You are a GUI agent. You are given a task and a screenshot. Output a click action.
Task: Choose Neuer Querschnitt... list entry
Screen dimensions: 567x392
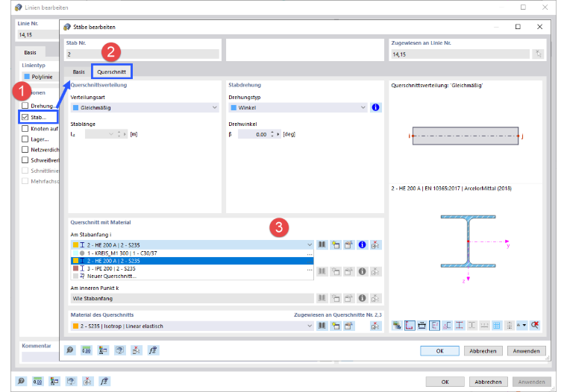pyautogui.click(x=192, y=276)
